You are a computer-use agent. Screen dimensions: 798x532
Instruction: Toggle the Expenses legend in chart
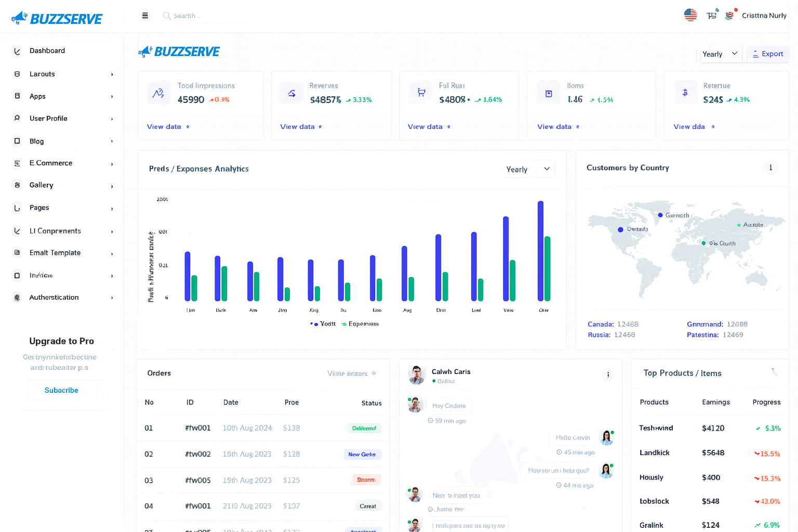tap(360, 324)
